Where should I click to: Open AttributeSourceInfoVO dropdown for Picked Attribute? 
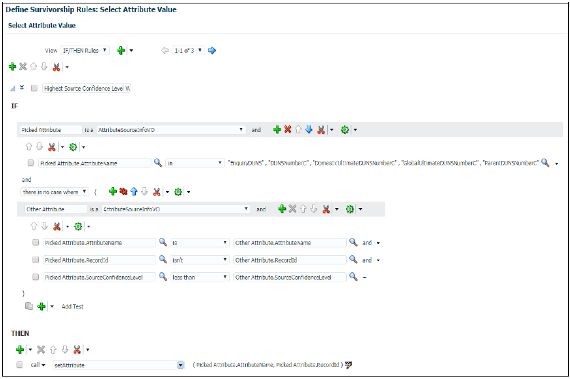171,130
